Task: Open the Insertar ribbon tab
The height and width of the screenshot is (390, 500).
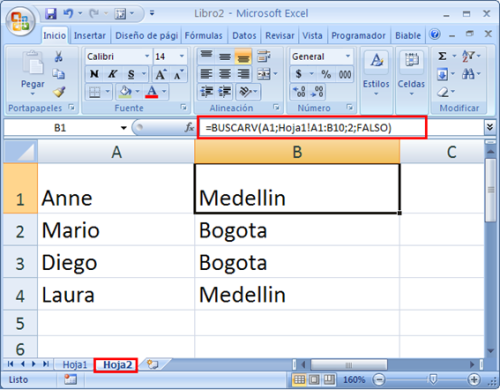Action: (x=89, y=35)
